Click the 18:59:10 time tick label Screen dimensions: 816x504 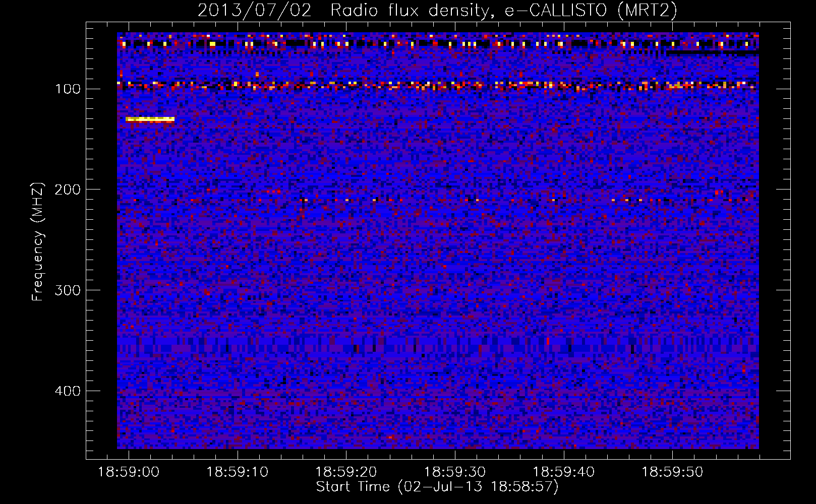pos(238,472)
